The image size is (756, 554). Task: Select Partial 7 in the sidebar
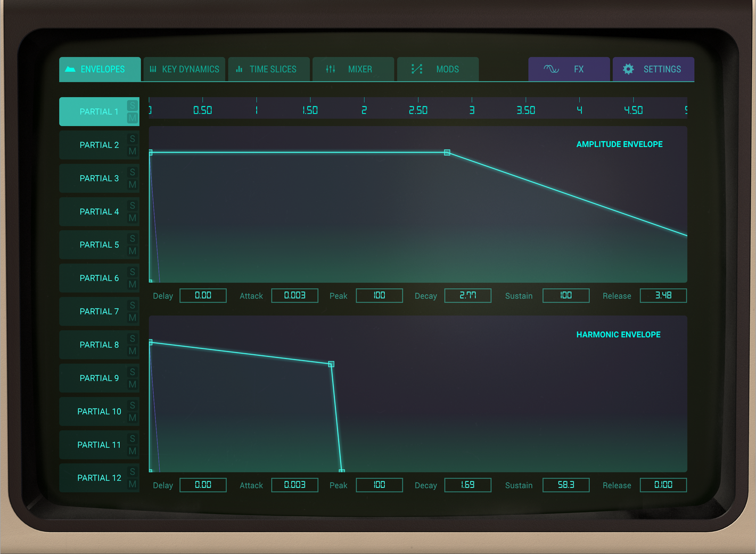(x=99, y=311)
